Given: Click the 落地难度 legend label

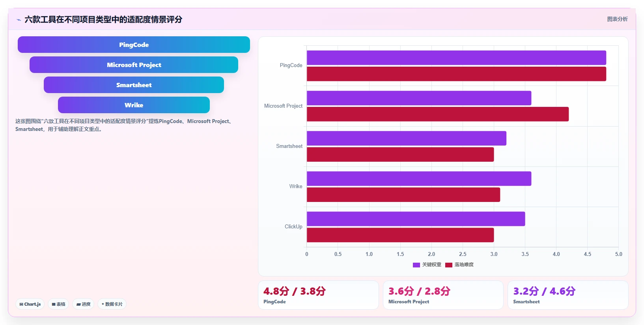Looking at the screenshot, I should pyautogui.click(x=464, y=265).
